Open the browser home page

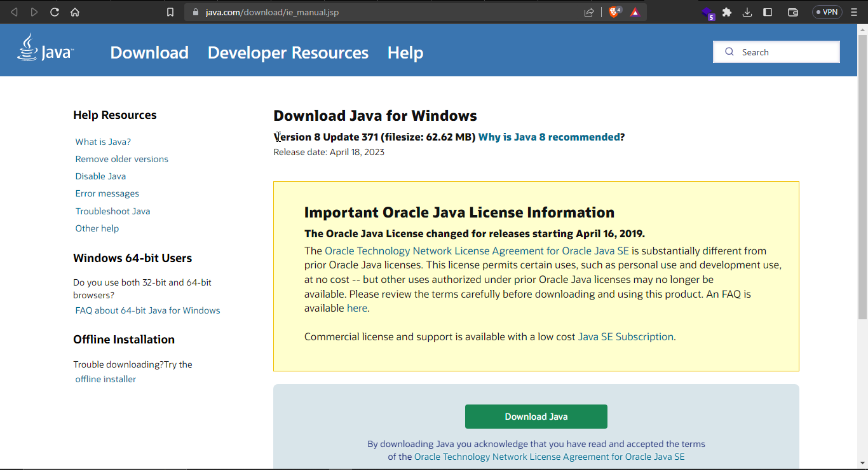tap(75, 12)
